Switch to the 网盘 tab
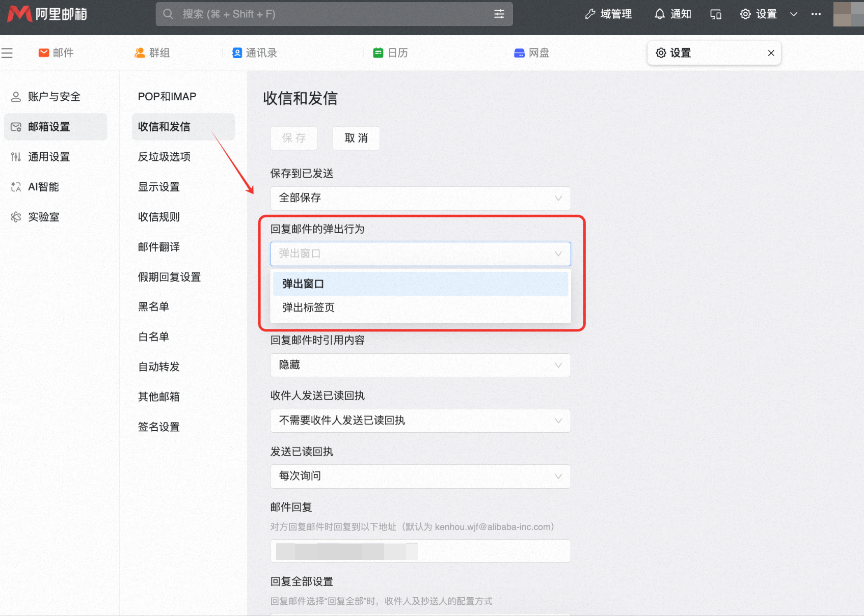 [531, 52]
